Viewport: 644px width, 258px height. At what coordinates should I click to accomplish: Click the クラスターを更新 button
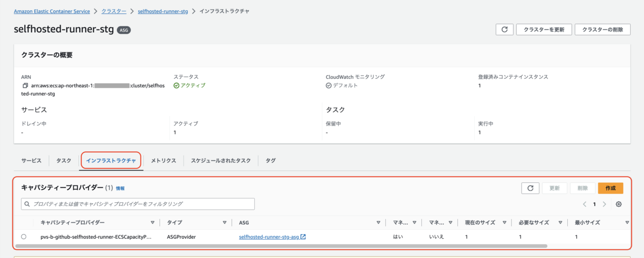click(544, 30)
